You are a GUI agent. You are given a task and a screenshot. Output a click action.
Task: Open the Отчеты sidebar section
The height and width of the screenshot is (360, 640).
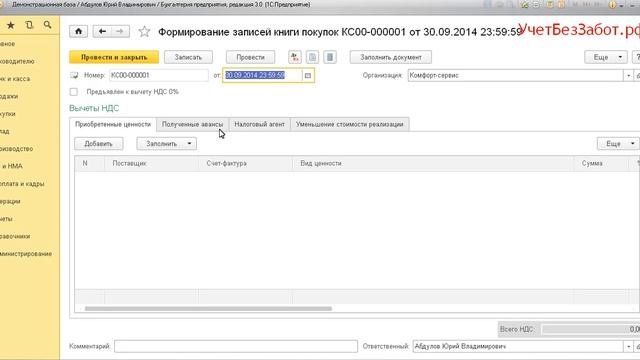pos(6,219)
